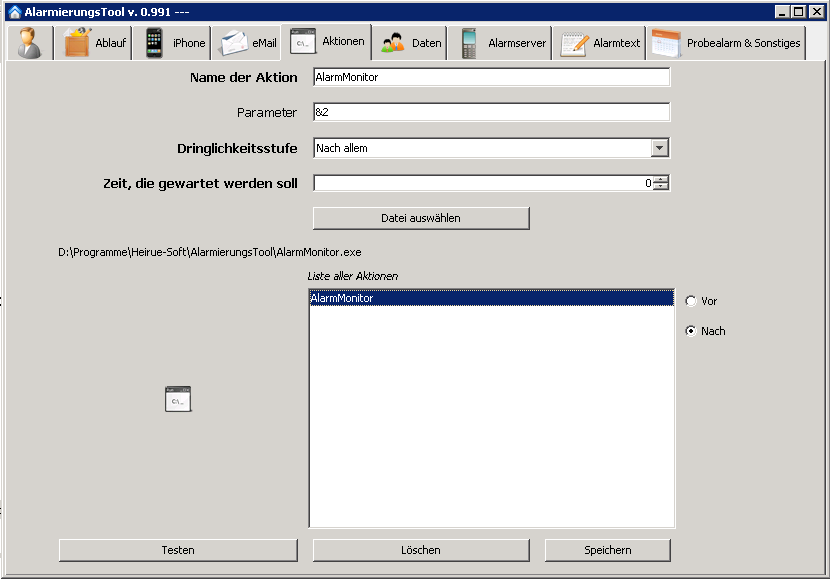Click the iPhone phone icon

point(154,43)
